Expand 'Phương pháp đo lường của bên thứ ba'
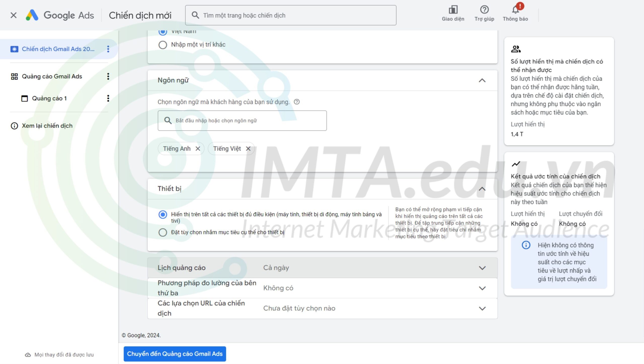Screen dimensions: 644x364 (x=323, y=288)
